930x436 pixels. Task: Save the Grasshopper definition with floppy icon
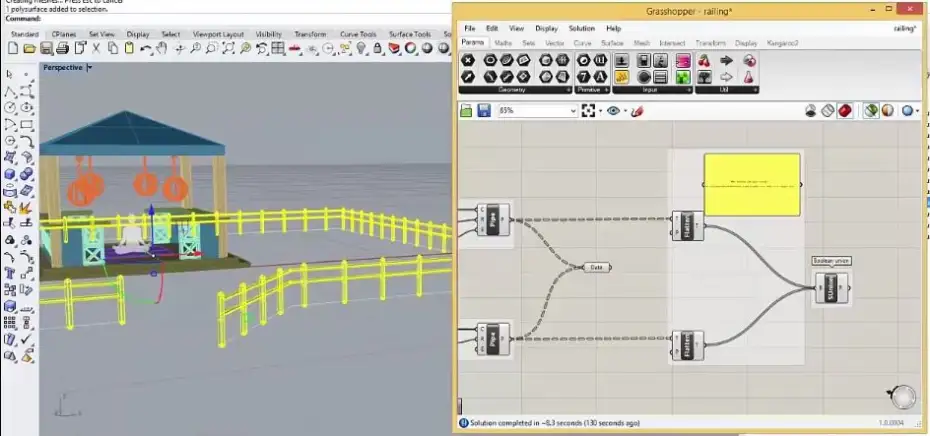[x=484, y=110]
